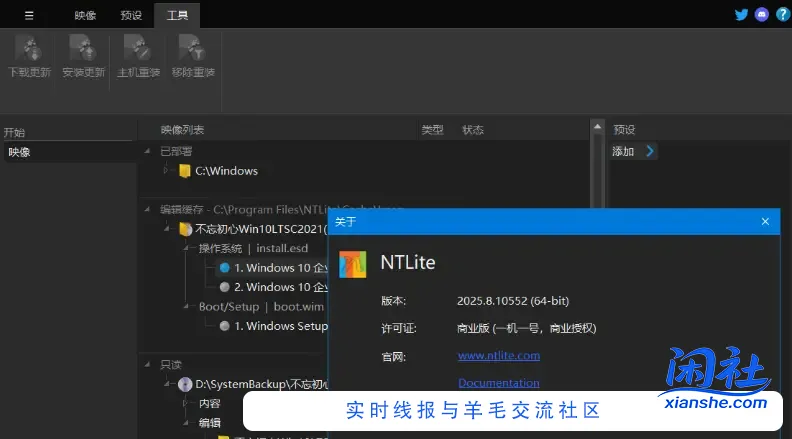
Task: Click the blue status dot of 1. Windows 10
Action: [225, 268]
